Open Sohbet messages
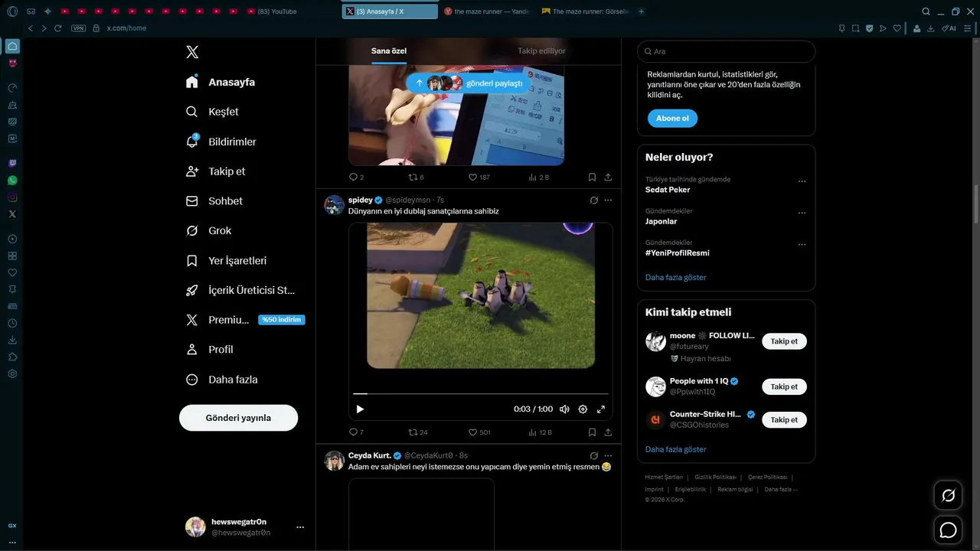The width and height of the screenshot is (980, 551). 214,201
